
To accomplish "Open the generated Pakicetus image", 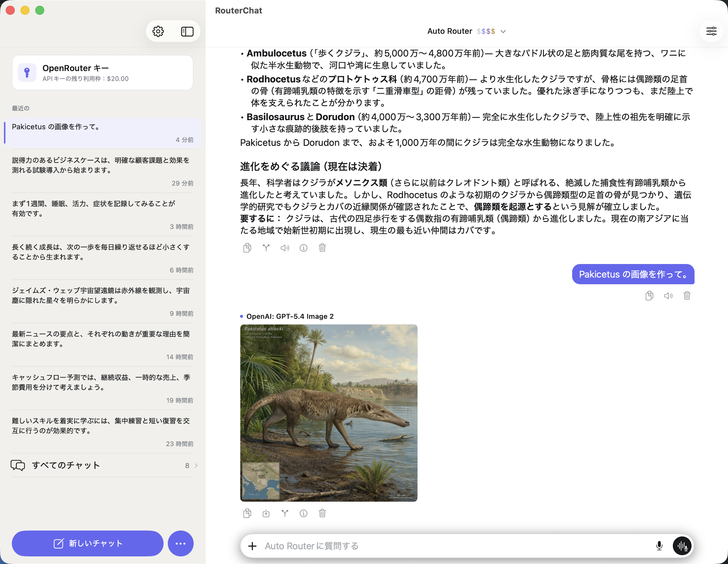I will 329,413.
